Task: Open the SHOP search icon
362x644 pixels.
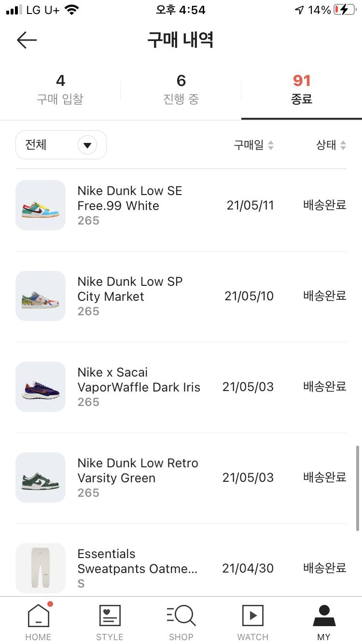Action: pyautogui.click(x=181, y=616)
